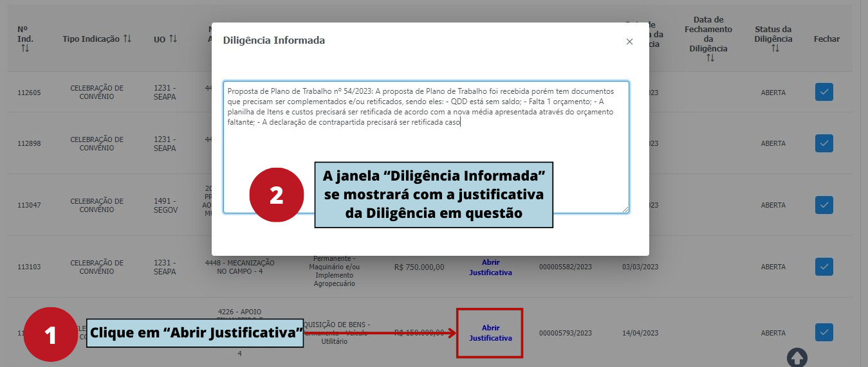Click the UO column sort arrows
The width and height of the screenshot is (868, 367).
pyautogui.click(x=173, y=39)
